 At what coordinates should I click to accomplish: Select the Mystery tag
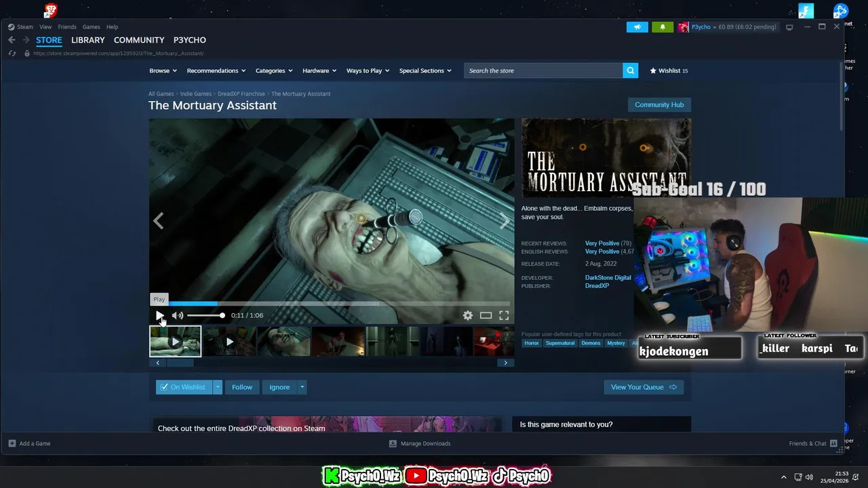coord(616,343)
